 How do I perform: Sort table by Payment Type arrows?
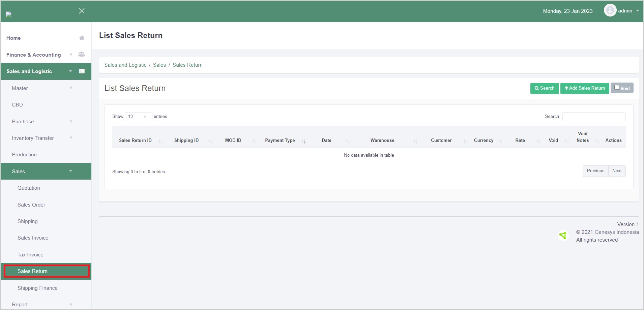point(304,141)
